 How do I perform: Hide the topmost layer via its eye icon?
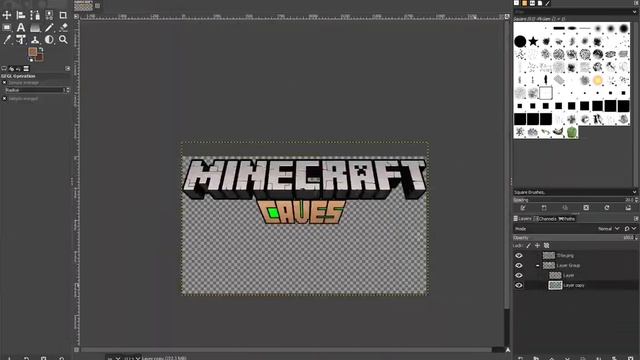coord(519,256)
